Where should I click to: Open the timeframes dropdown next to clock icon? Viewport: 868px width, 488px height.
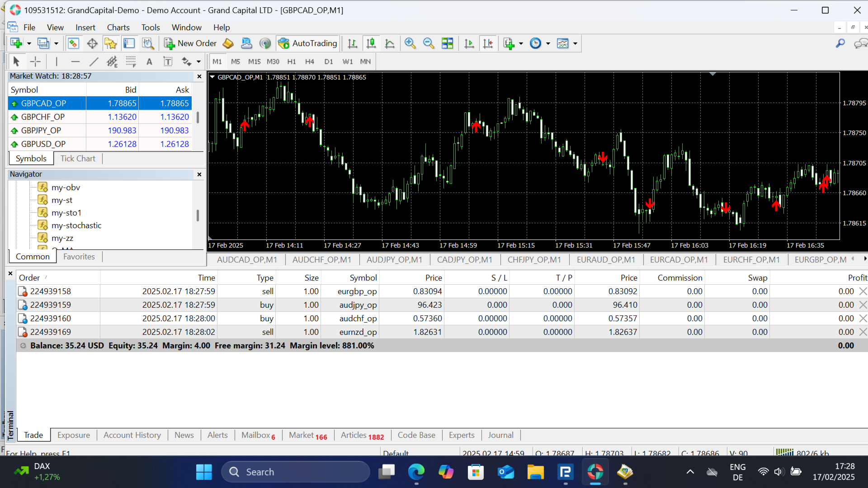coord(548,43)
